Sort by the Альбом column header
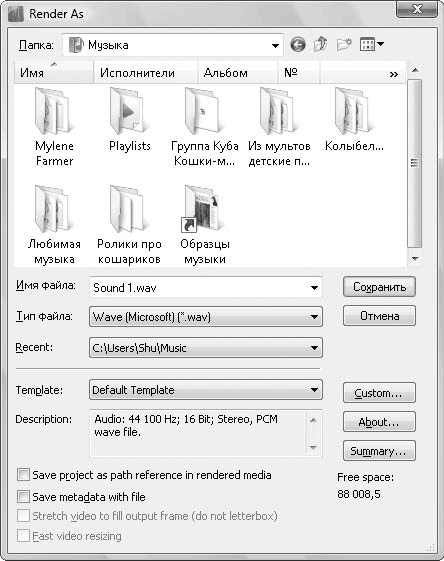 (x=238, y=73)
